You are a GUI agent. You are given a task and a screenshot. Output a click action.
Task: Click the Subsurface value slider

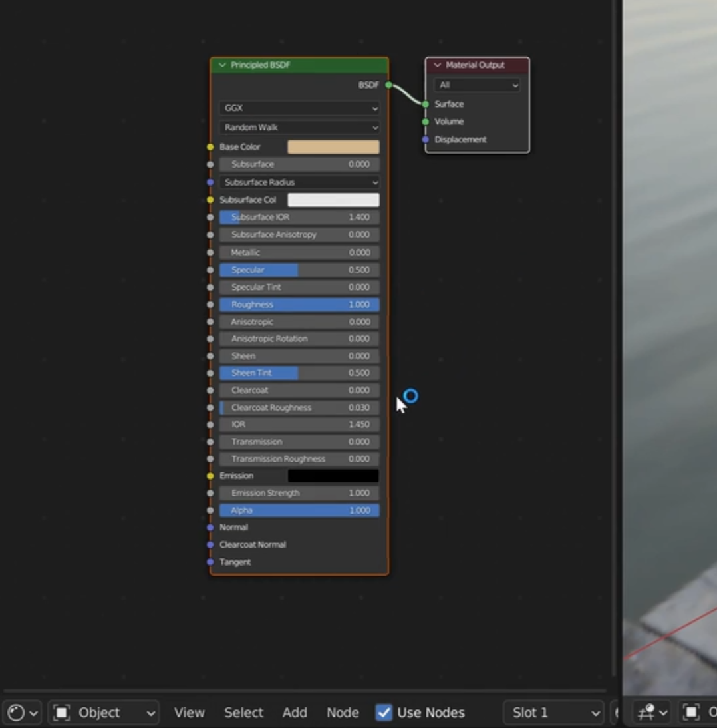pos(299,164)
